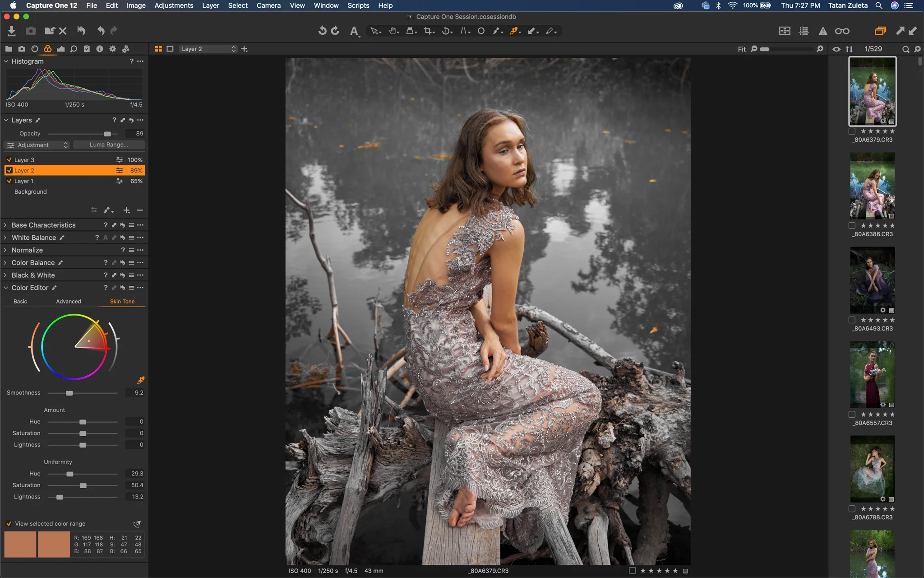This screenshot has width=924, height=578.
Task: Expand the Normalize panel
Action: pos(5,250)
